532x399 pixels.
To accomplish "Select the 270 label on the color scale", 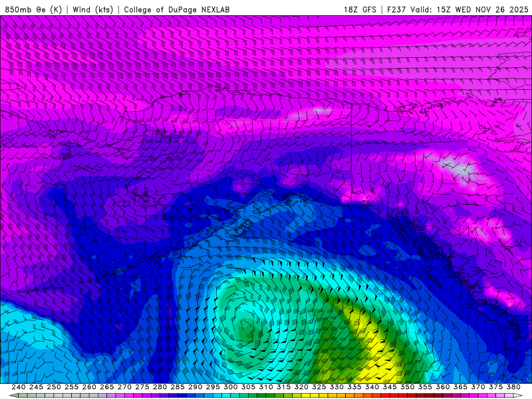I will coord(124,387).
